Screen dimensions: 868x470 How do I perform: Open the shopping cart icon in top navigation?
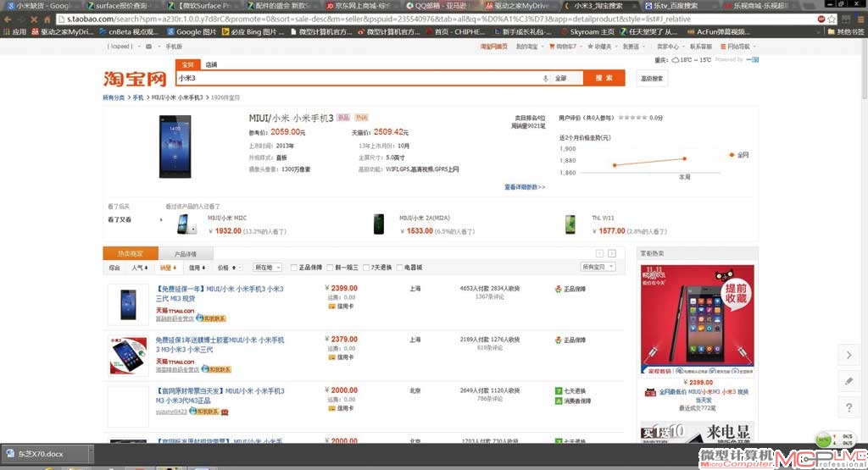coord(552,47)
